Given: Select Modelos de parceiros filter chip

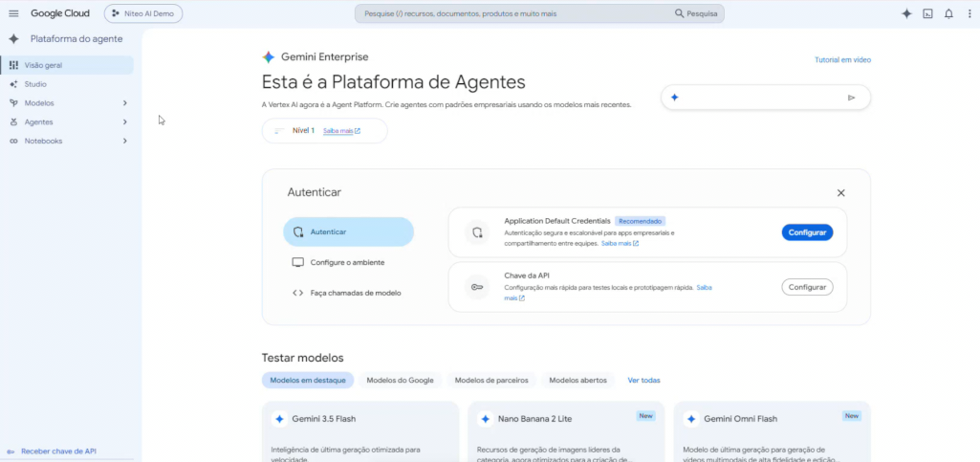Looking at the screenshot, I should [x=491, y=380].
